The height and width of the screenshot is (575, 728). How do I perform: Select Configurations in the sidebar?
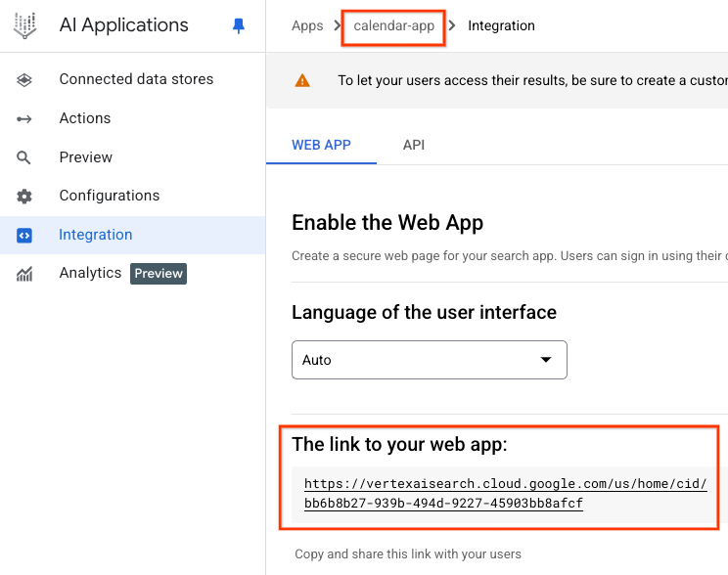tap(109, 196)
